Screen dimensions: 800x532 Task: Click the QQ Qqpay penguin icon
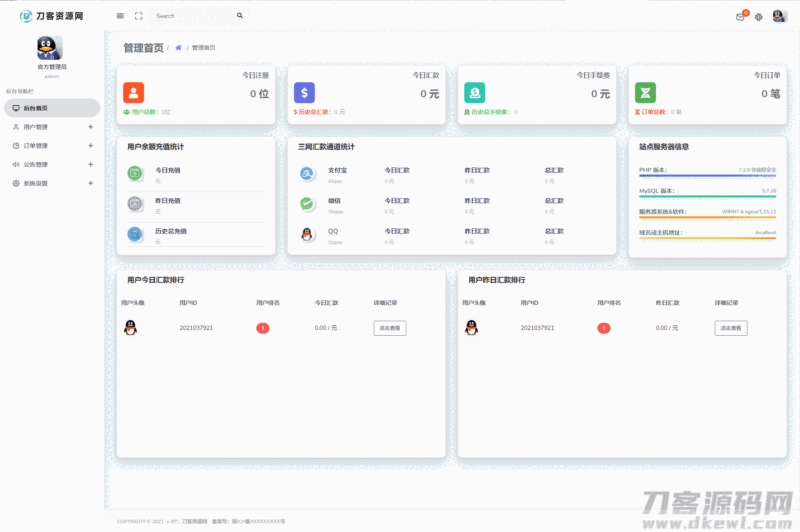[307, 234]
